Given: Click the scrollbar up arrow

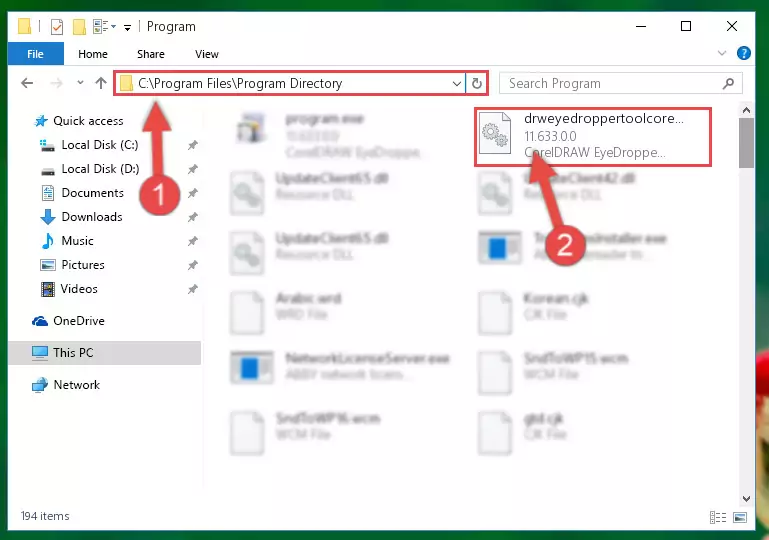Looking at the screenshot, I should coord(746,110).
